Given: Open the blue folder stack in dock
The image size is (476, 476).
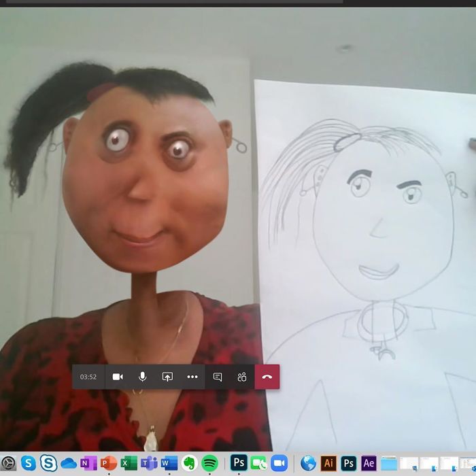Looking at the screenshot, I should [x=389, y=464].
